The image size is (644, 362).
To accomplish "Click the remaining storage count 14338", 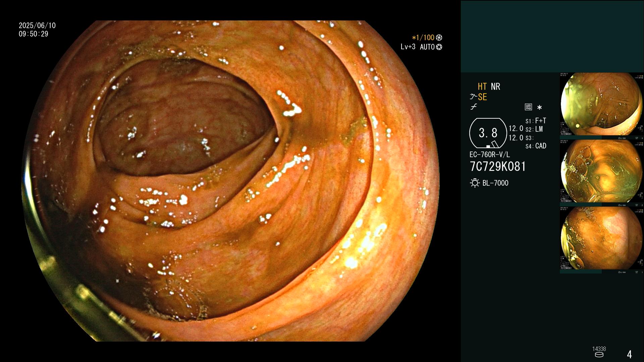I will point(599,349).
